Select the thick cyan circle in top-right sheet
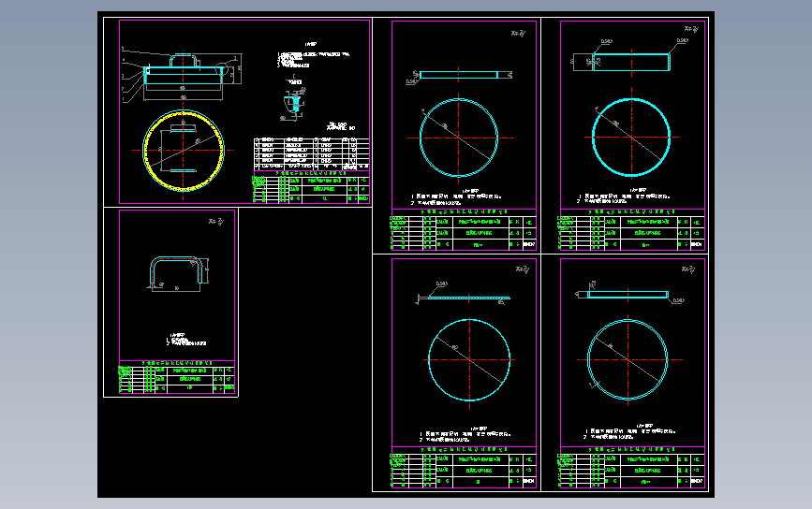The height and width of the screenshot is (509, 812). click(x=631, y=138)
